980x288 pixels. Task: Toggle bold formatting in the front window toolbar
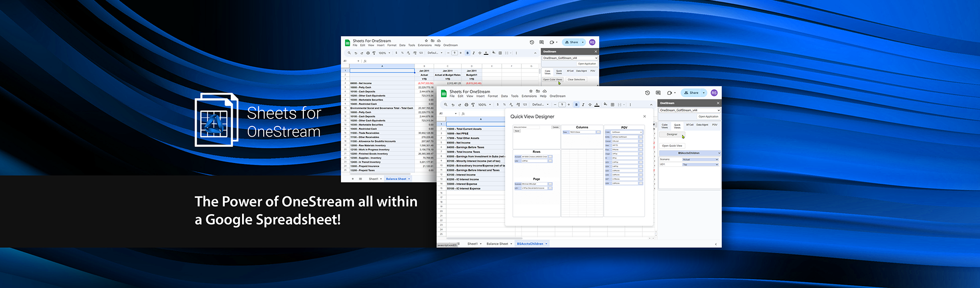point(576,104)
